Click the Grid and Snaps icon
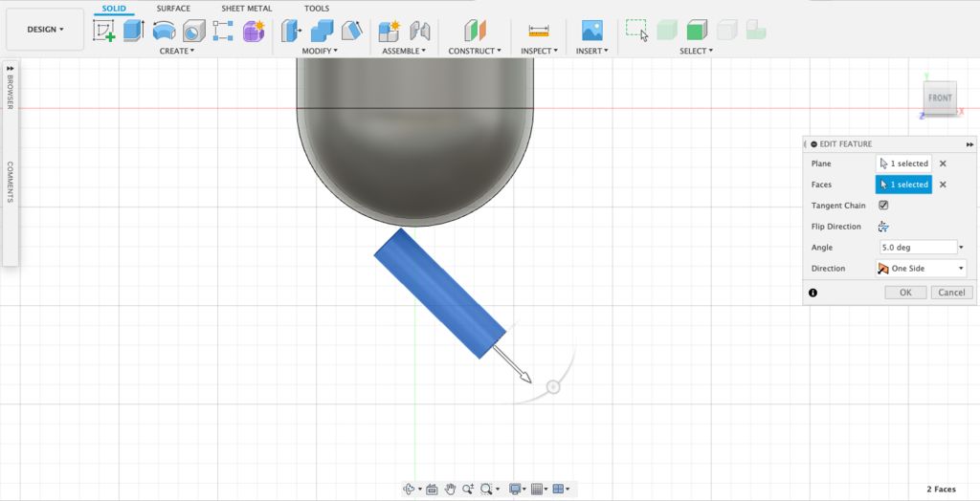 point(536,489)
